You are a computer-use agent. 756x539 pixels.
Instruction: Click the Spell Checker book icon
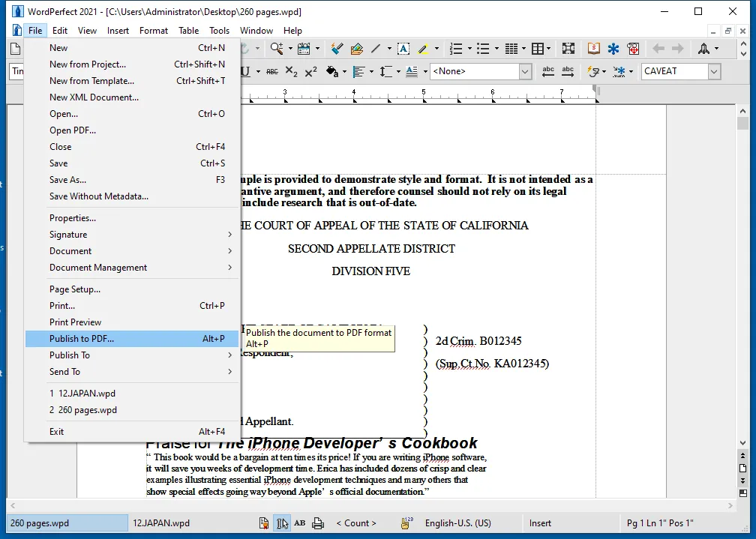point(593,48)
